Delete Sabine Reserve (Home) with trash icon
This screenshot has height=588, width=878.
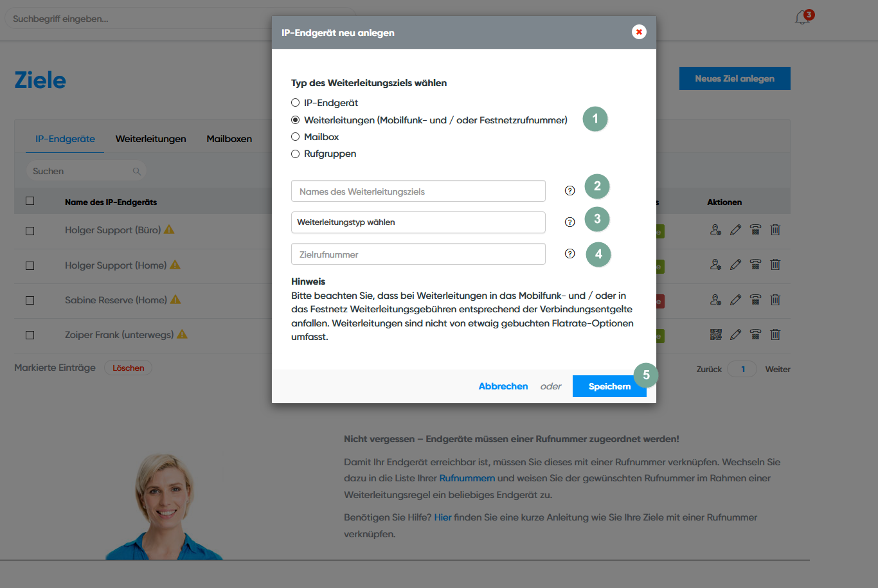point(775,300)
